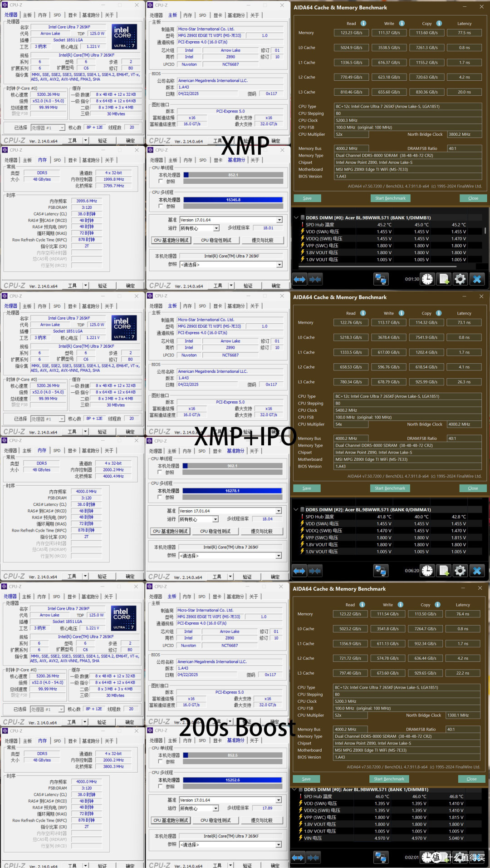This screenshot has height=868, width=490.
Task: Click the 4000.4 MHz 北桥频率 value
Action: 113,476
